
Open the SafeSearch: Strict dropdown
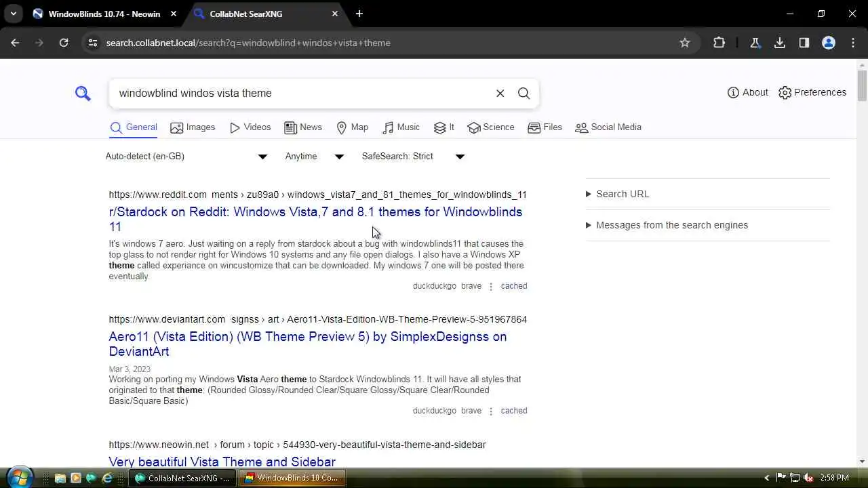tap(413, 157)
